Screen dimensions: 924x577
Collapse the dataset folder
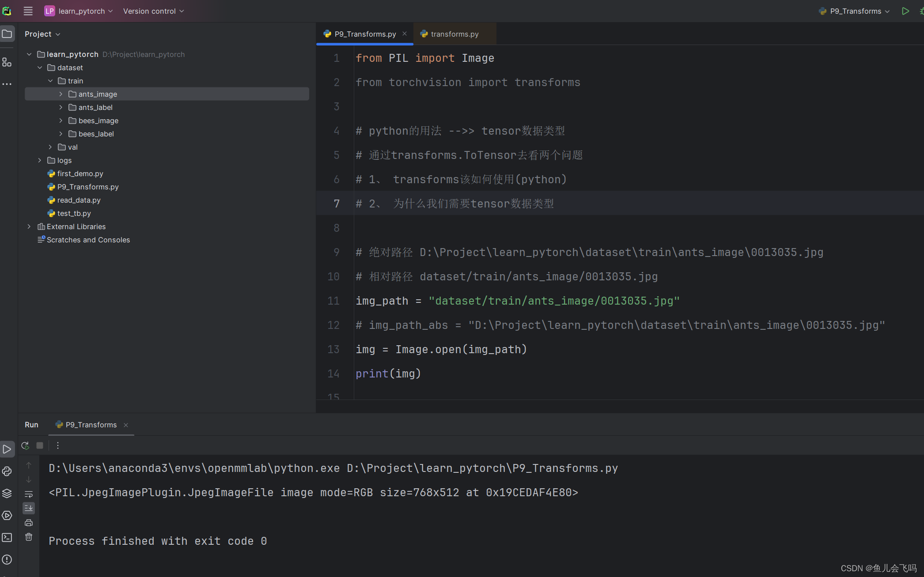40,68
